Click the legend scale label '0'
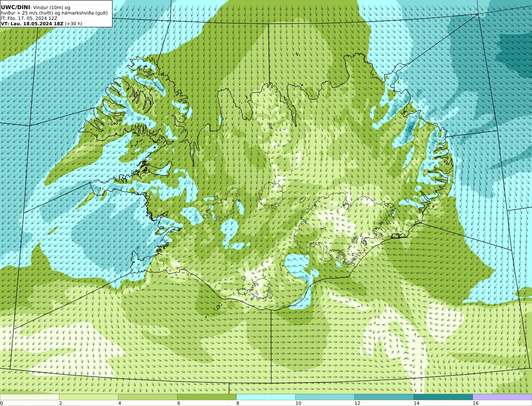532x406 pixels. click(1, 403)
